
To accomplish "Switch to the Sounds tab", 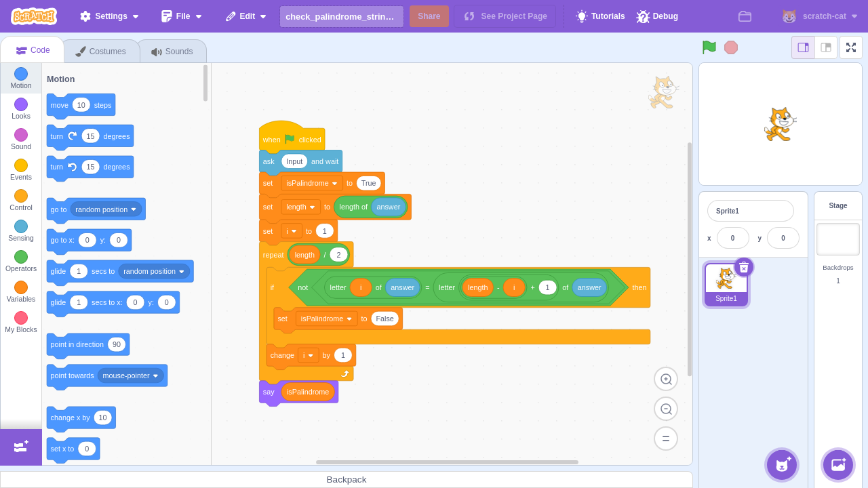I will tap(172, 52).
